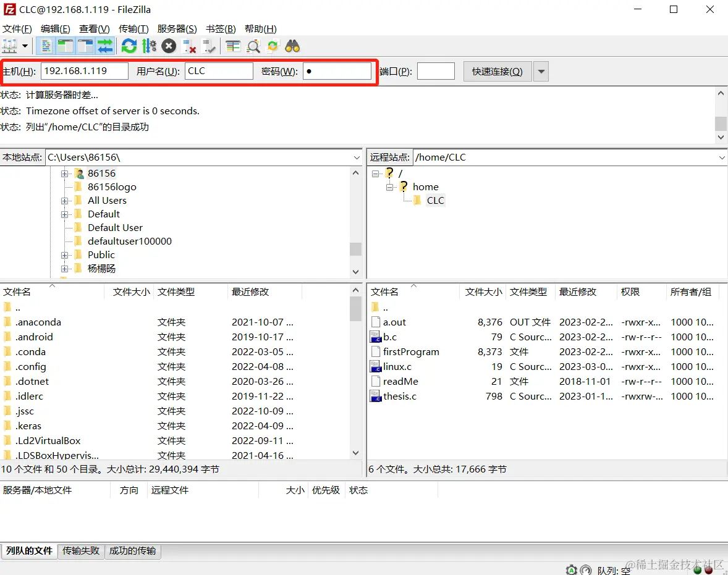Select the .keras local folder

tap(28, 426)
